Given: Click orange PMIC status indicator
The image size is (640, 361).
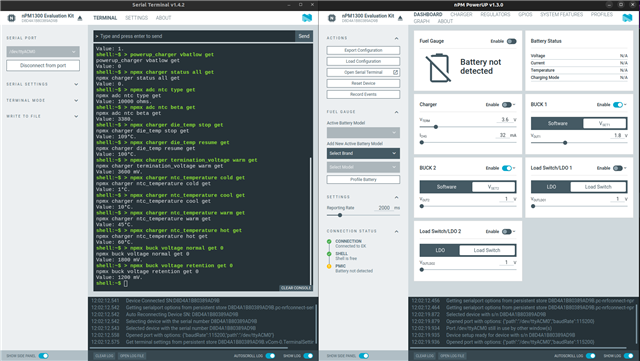Looking at the screenshot, I should [x=329, y=266].
